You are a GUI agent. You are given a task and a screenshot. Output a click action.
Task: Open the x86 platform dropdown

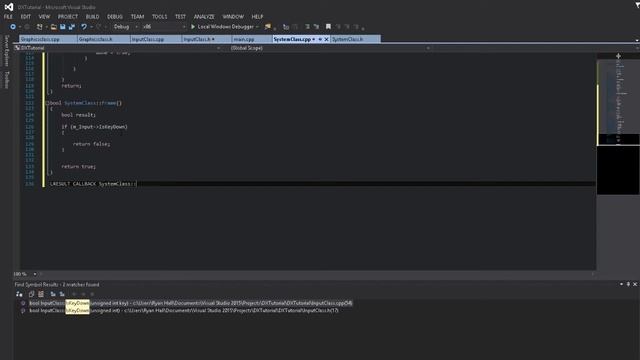click(x=163, y=27)
